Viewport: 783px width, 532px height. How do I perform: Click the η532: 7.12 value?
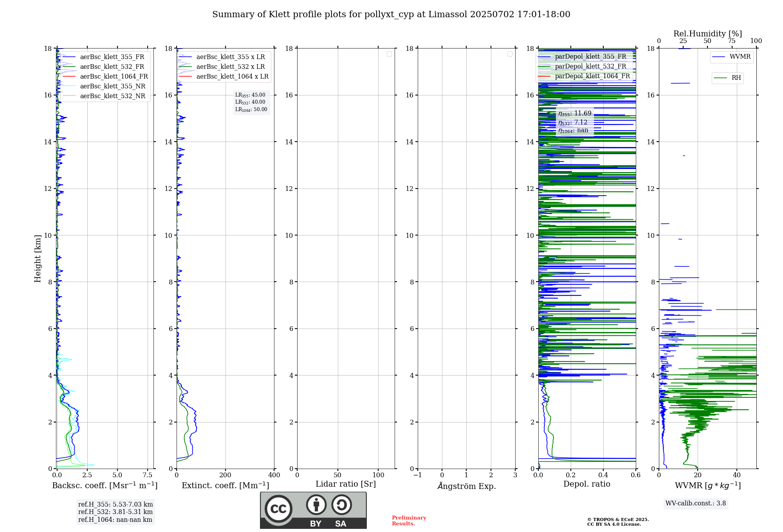[573, 122]
